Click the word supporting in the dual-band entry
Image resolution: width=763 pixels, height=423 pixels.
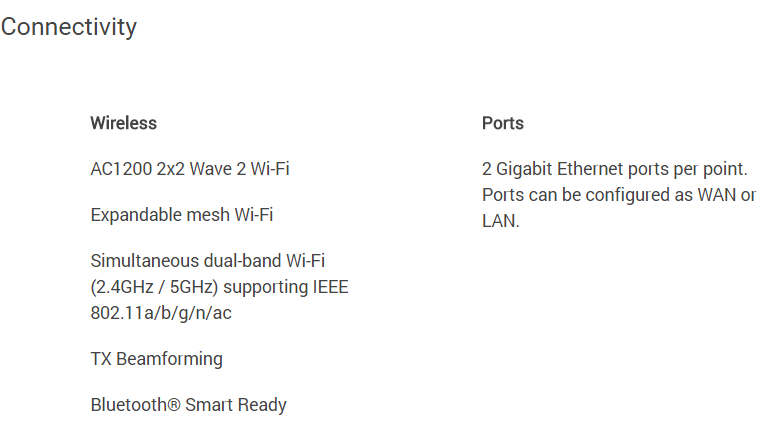pos(265,287)
